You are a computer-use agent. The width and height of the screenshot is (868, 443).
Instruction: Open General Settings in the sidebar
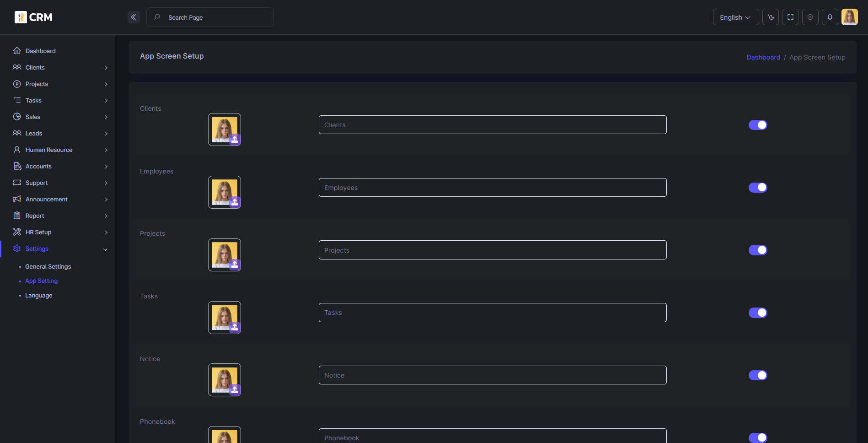pyautogui.click(x=48, y=266)
